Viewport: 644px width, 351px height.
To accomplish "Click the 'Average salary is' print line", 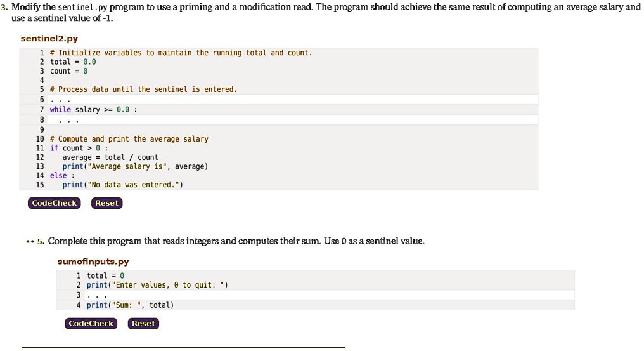I will [135, 166].
